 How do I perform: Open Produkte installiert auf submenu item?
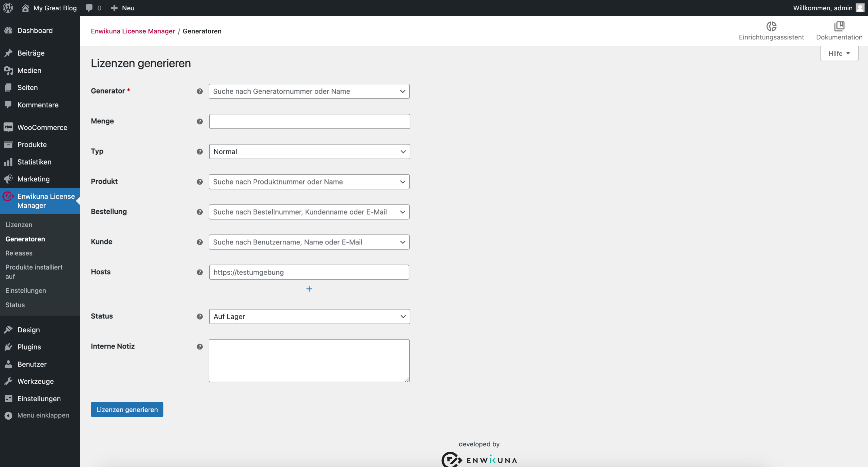click(34, 272)
